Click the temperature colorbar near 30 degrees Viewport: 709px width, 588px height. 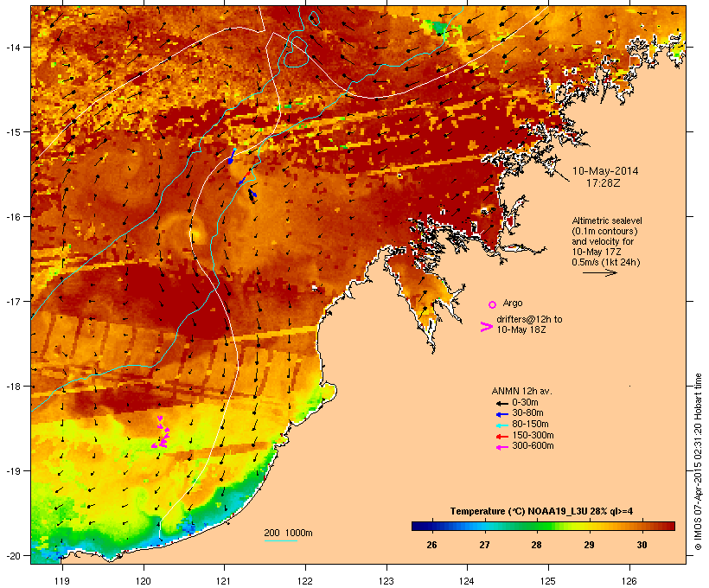click(642, 526)
